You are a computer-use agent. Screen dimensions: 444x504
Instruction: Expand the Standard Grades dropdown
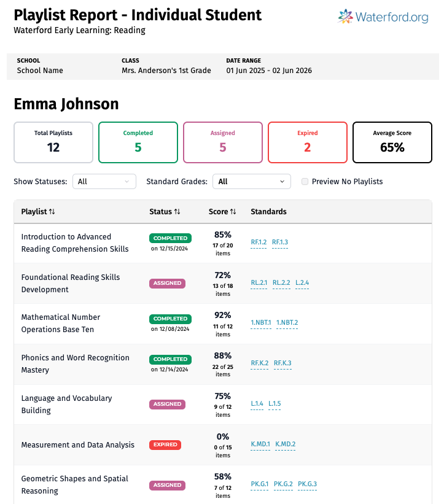pos(252,182)
